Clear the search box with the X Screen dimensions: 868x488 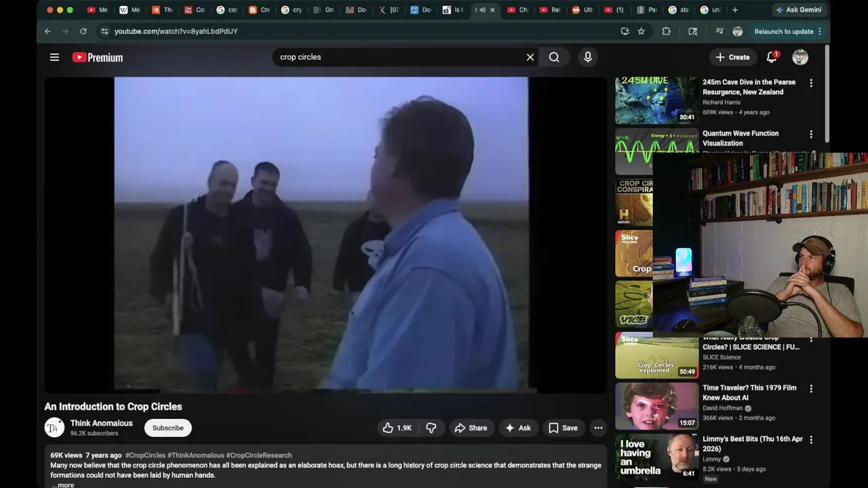coord(530,57)
